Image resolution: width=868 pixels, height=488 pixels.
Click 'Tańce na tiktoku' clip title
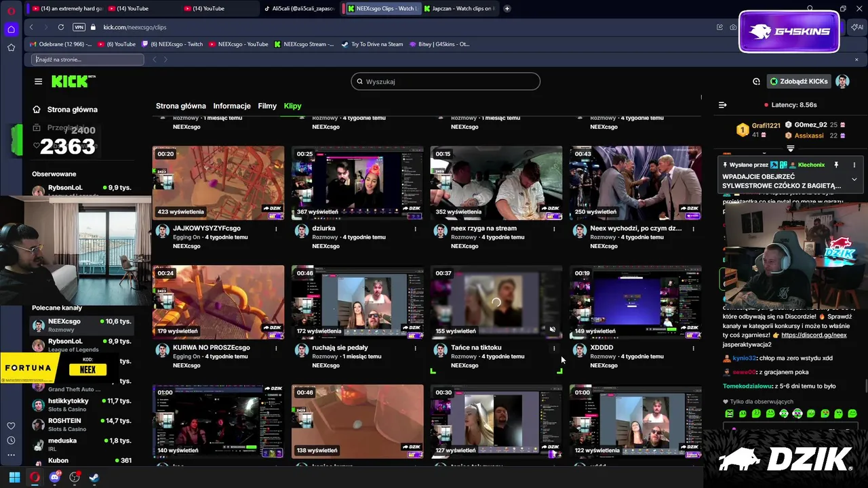point(476,348)
